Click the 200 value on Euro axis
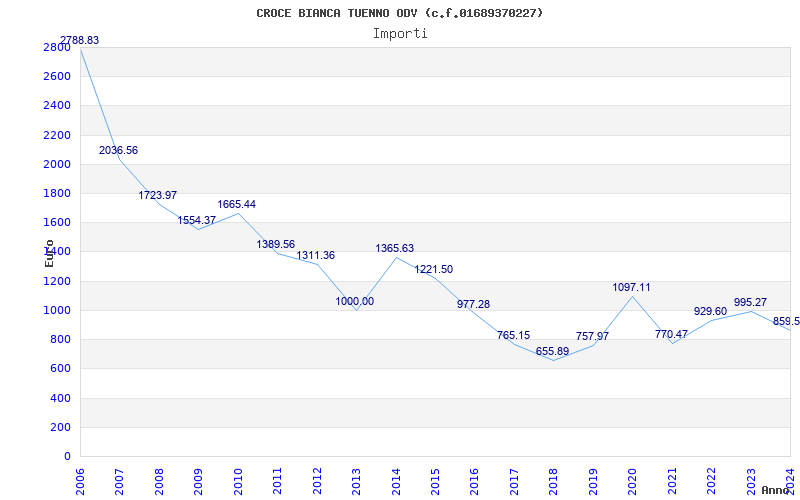 click(x=60, y=427)
